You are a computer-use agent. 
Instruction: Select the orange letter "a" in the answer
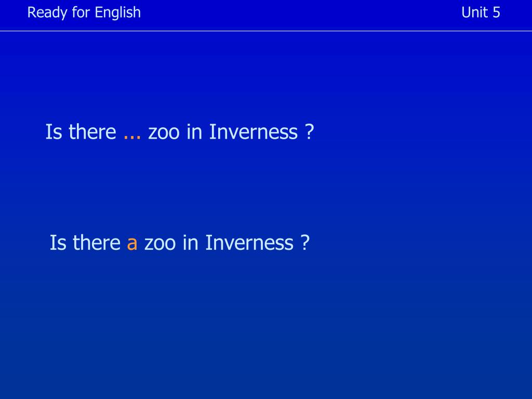click(x=132, y=243)
